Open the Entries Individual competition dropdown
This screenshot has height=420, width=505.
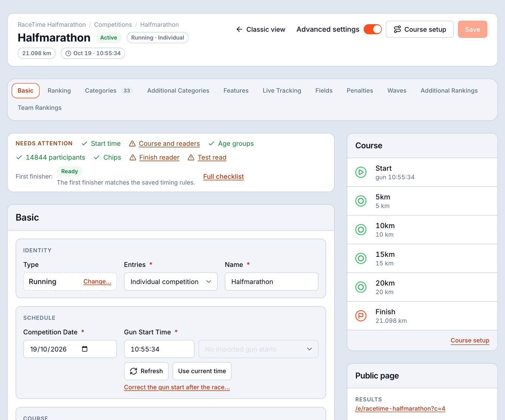click(x=171, y=281)
